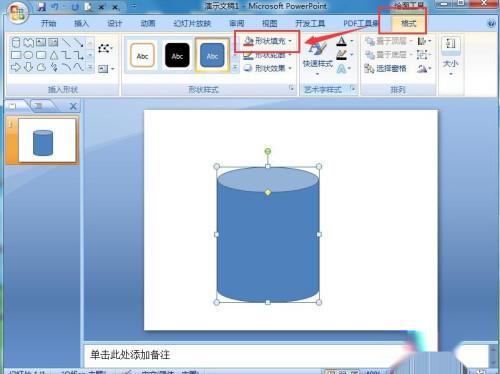Click the rotate icon in Arrange group
The image size is (500, 374).
(x=422, y=69)
